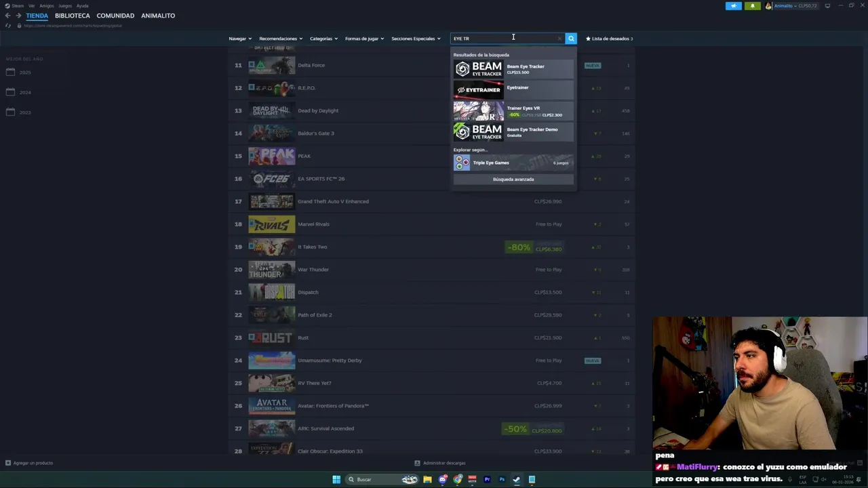868x488 pixels.
Task: Open Umamusume: Pretty Derby row
Action: click(431, 360)
